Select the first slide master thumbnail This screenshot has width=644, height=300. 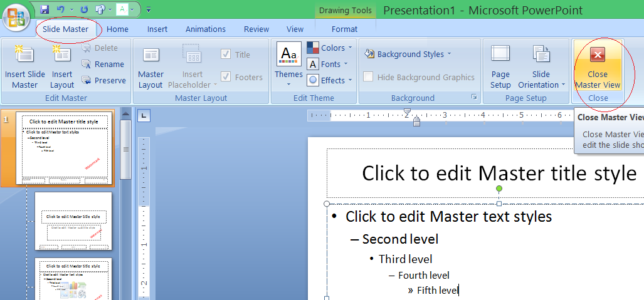point(64,148)
